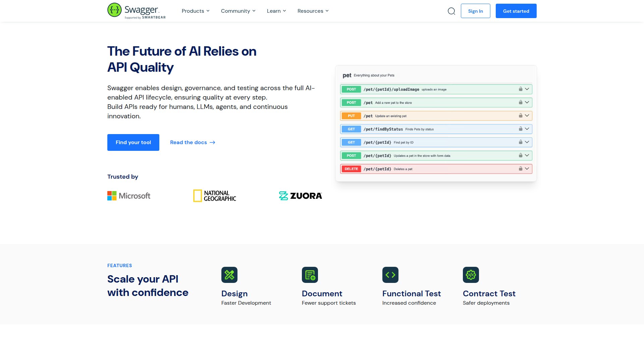Screen dimensions: 644x362
Task: Click lock icon on /pet/findByStatus row
Action: tap(521, 129)
